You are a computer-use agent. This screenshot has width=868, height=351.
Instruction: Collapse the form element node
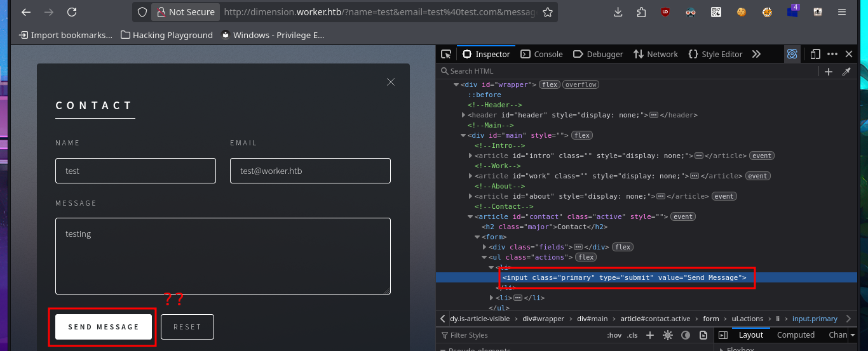pos(477,237)
